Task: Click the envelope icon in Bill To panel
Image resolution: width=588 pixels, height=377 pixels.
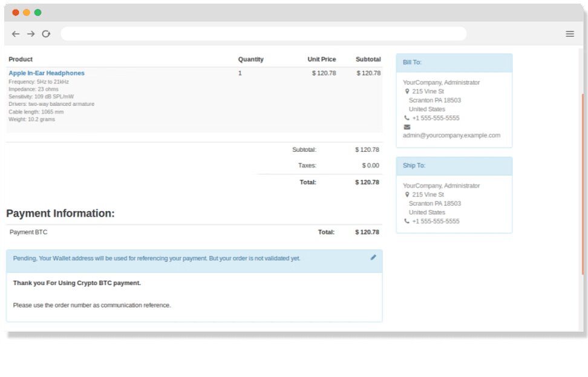Action: (x=405, y=127)
